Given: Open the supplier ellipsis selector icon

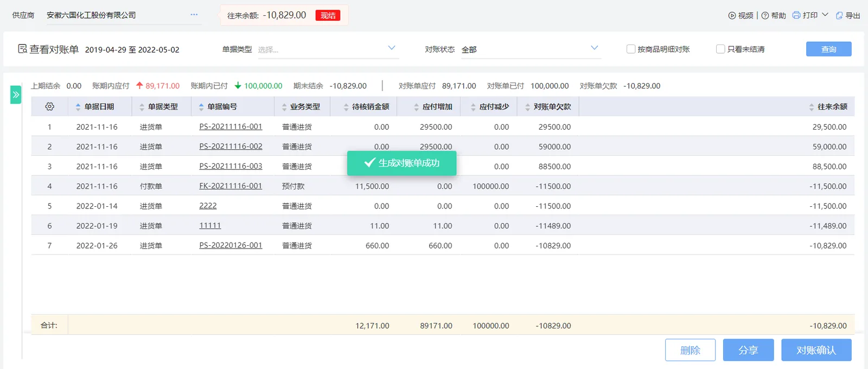Looking at the screenshot, I should click(x=194, y=15).
